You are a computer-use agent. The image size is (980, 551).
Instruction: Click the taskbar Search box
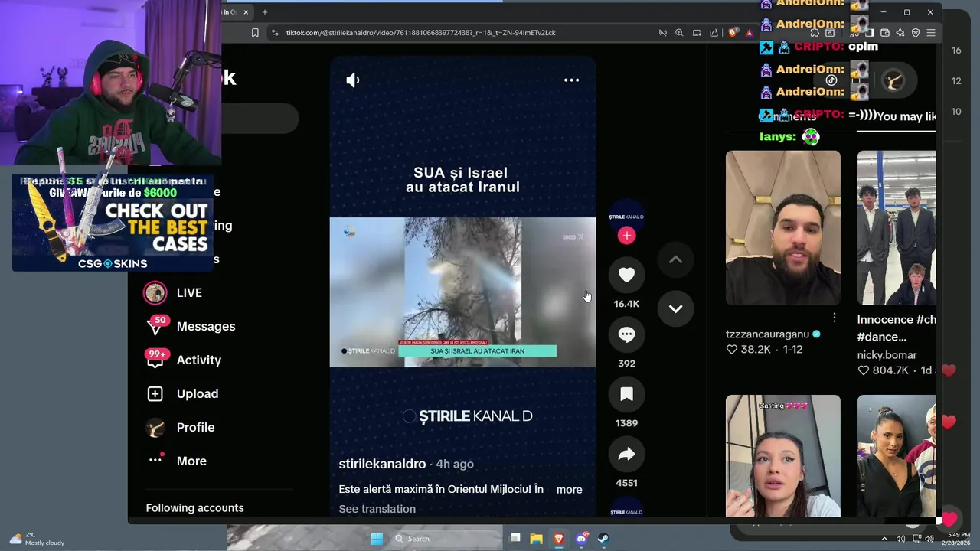point(446,539)
